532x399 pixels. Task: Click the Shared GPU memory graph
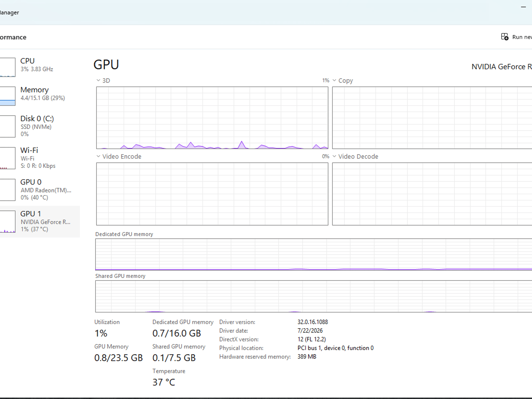(314, 296)
